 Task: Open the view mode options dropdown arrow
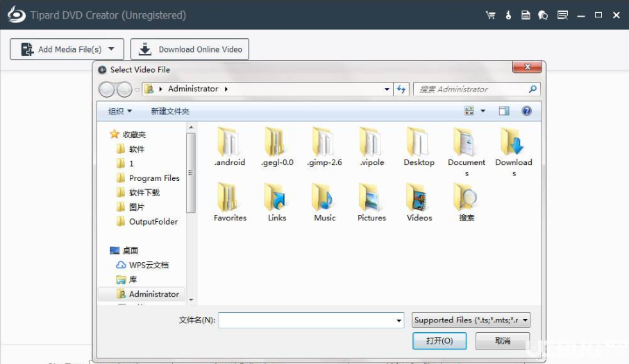coord(483,111)
